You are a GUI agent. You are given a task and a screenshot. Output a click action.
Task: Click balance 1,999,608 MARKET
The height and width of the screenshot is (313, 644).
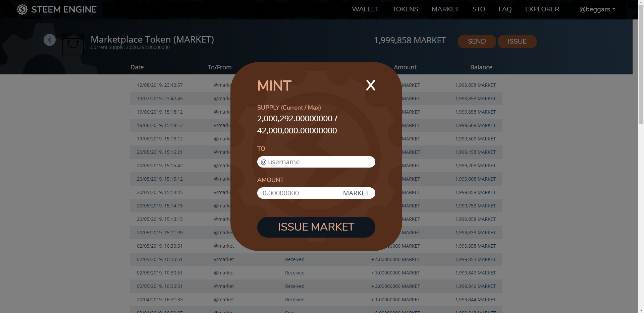click(475, 125)
